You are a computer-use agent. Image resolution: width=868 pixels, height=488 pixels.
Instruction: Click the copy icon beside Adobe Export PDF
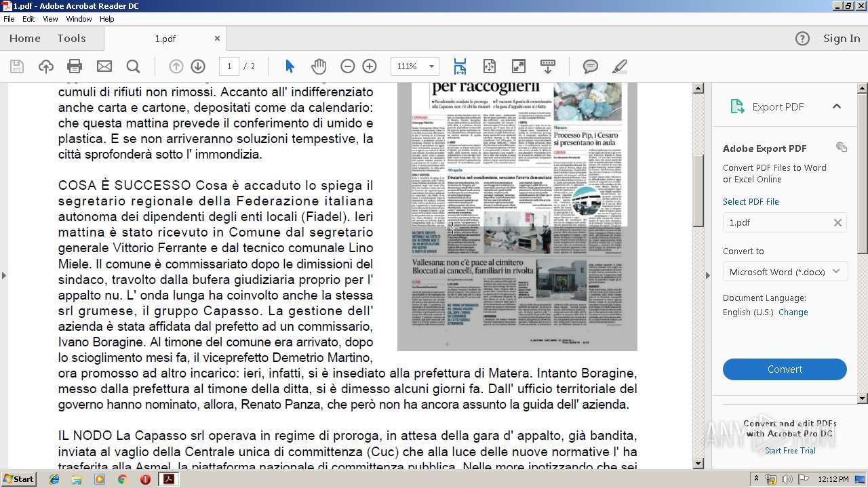(842, 147)
